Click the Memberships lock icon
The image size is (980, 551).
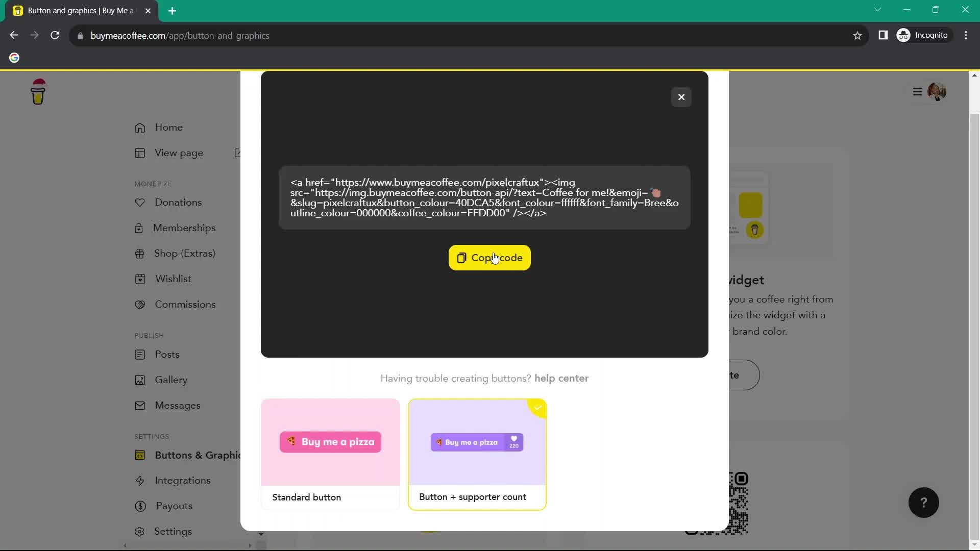click(x=139, y=228)
